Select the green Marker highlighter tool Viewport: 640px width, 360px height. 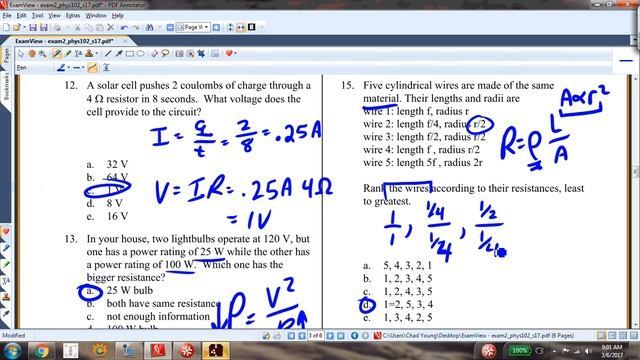point(68,53)
